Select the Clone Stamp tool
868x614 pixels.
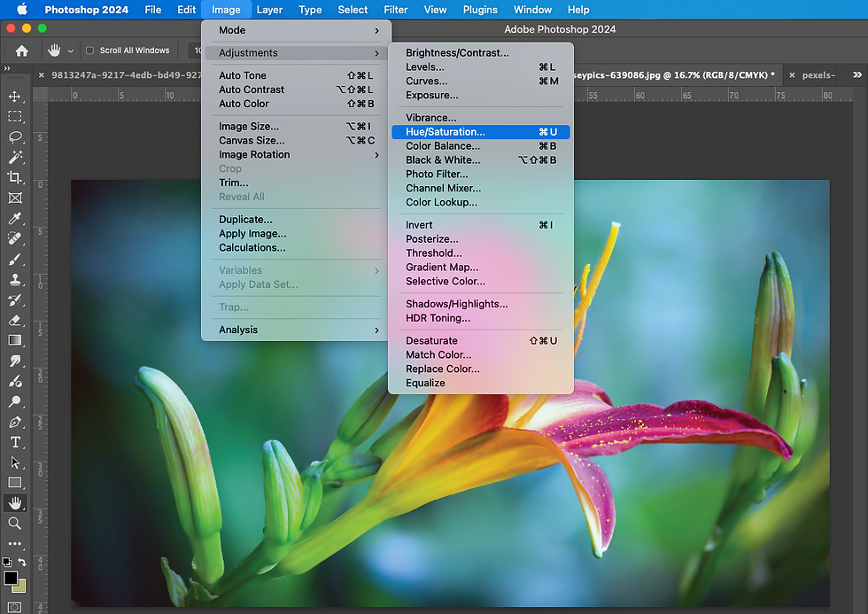[x=15, y=280]
